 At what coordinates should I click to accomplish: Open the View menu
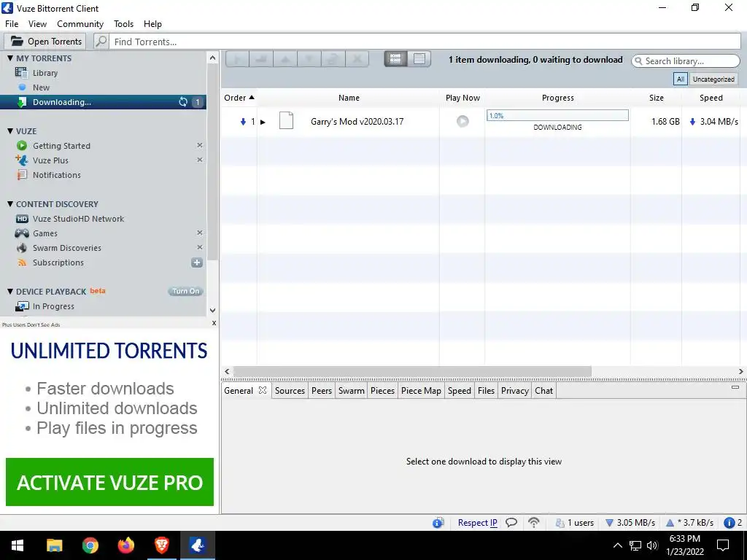[37, 24]
